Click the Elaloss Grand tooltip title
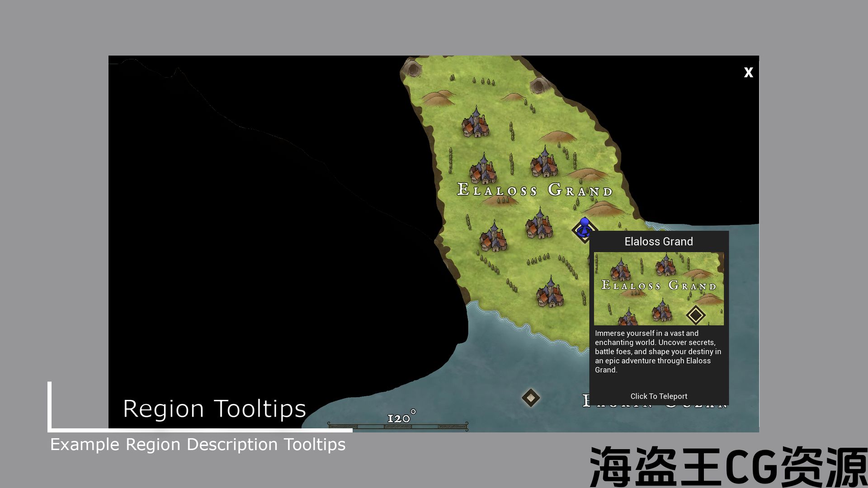The width and height of the screenshot is (868, 488). coord(658,242)
